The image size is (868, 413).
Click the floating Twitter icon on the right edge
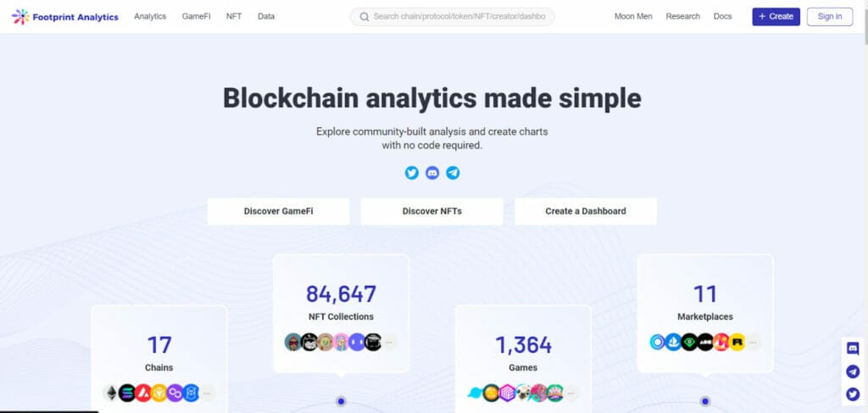pos(853,394)
